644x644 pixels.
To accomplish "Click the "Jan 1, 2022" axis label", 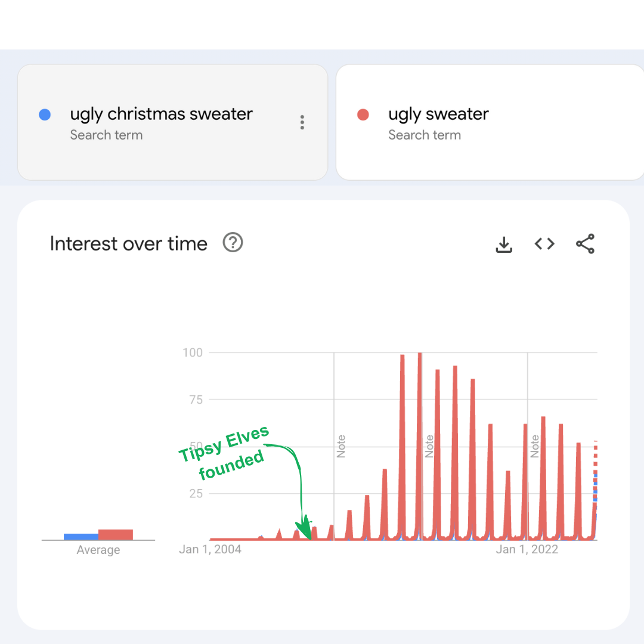I will [527, 550].
